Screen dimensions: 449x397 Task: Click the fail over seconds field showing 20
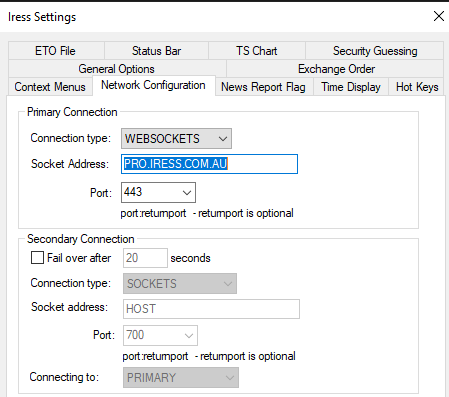click(x=145, y=258)
